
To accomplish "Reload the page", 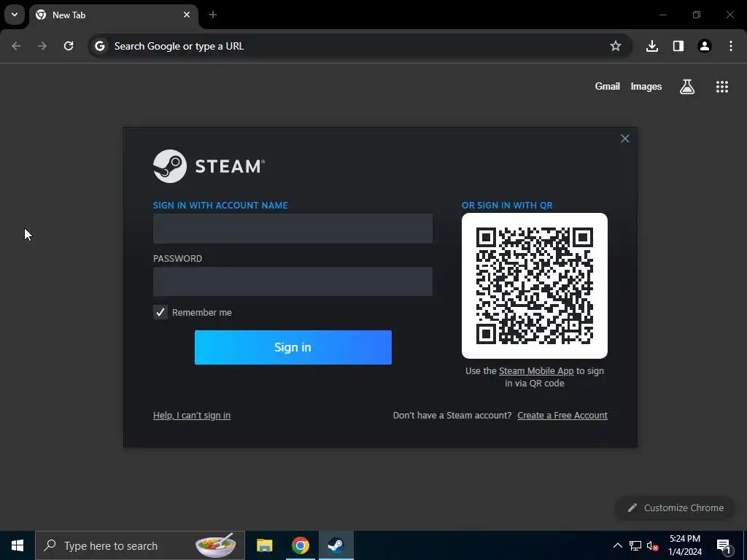I will coord(69,46).
